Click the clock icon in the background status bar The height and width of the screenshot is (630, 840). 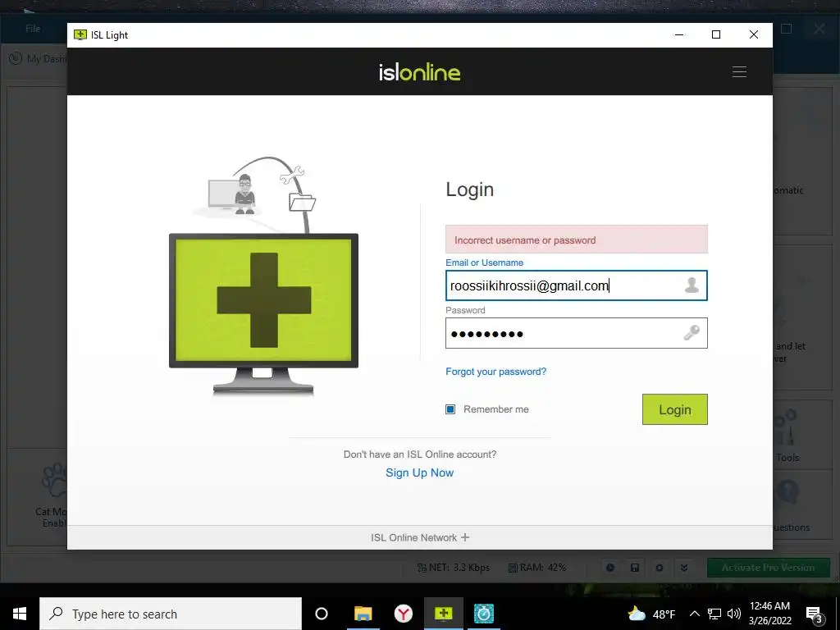click(x=610, y=568)
